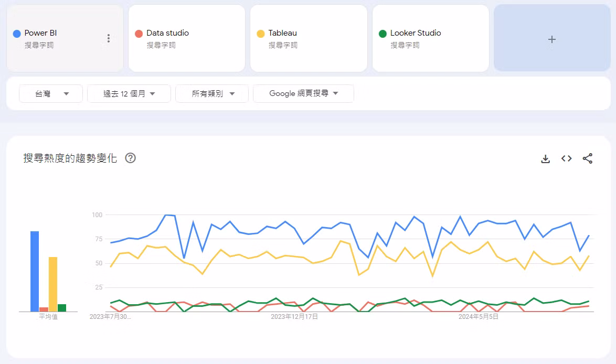Edit the Tableau search term card
This screenshot has width=616, height=364.
(309, 38)
